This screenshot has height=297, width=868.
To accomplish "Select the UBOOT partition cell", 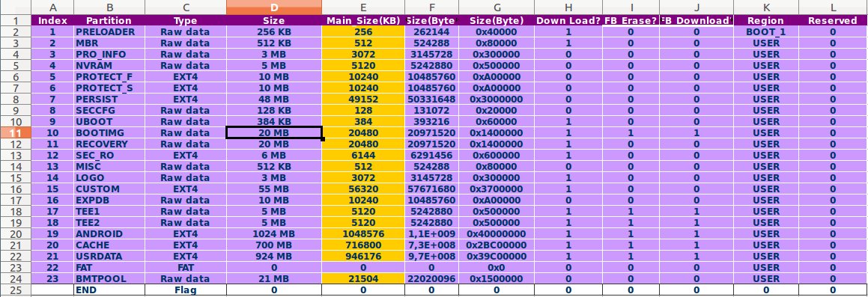I will (x=109, y=122).
